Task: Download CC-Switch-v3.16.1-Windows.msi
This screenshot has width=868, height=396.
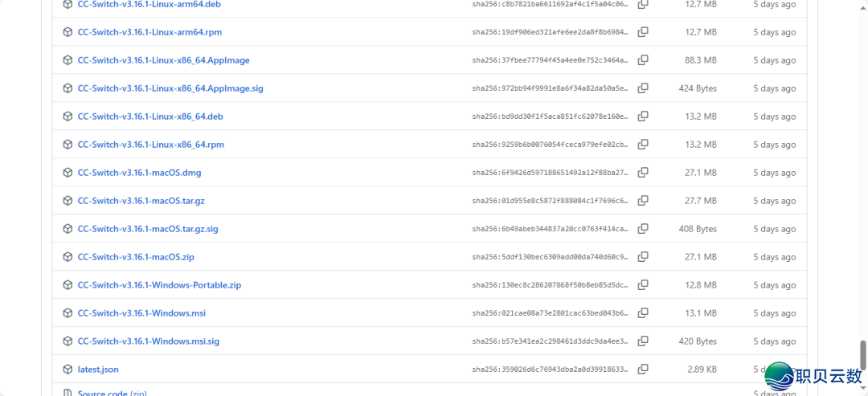Action: (141, 313)
